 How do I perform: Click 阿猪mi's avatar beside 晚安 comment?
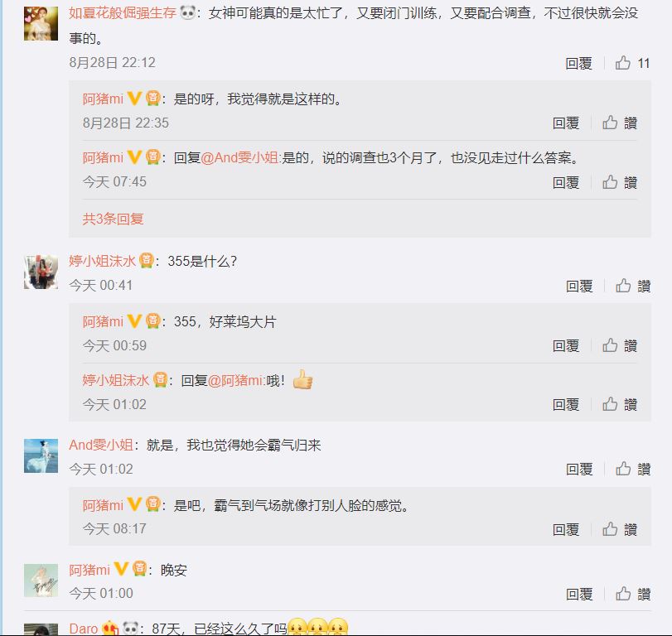pos(41,581)
